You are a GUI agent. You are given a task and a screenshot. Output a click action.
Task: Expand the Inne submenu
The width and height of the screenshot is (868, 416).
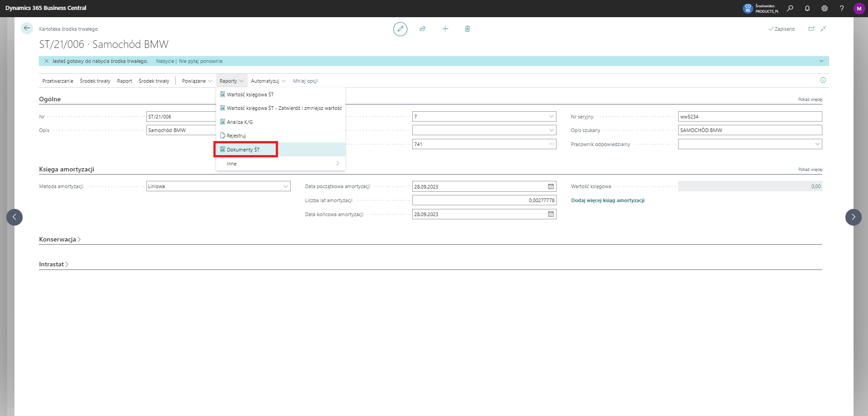pos(280,164)
